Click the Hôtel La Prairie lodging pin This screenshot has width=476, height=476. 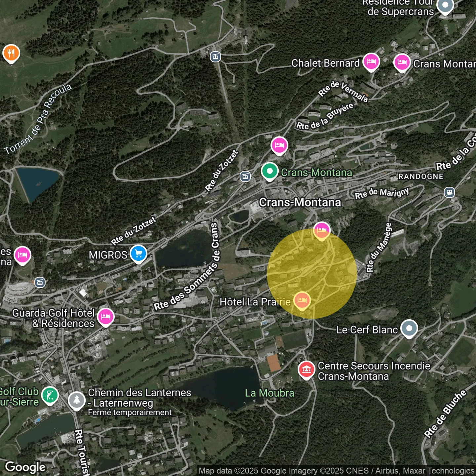pos(302,300)
